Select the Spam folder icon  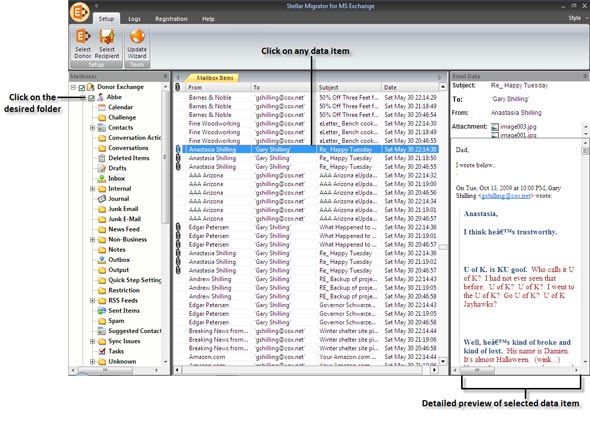click(102, 321)
